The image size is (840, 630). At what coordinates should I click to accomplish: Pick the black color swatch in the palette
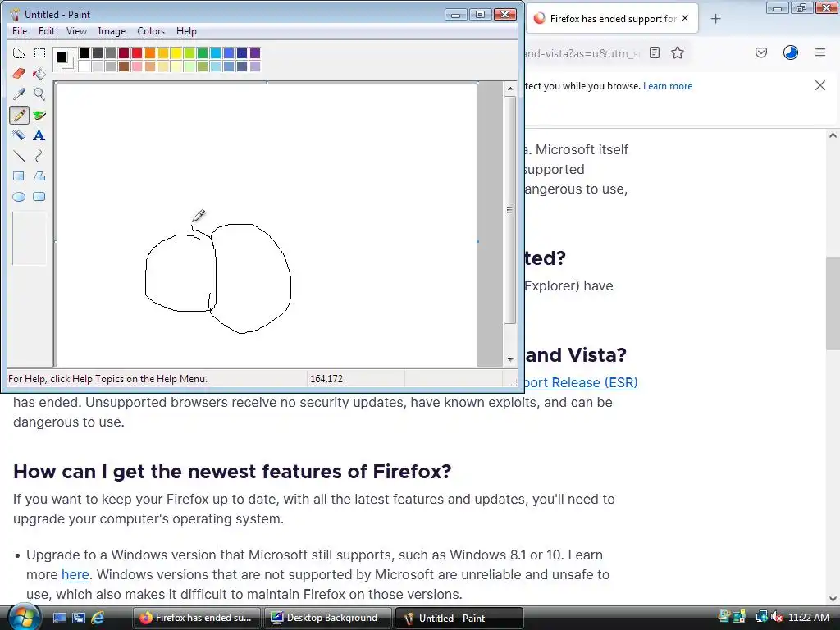[x=84, y=53]
